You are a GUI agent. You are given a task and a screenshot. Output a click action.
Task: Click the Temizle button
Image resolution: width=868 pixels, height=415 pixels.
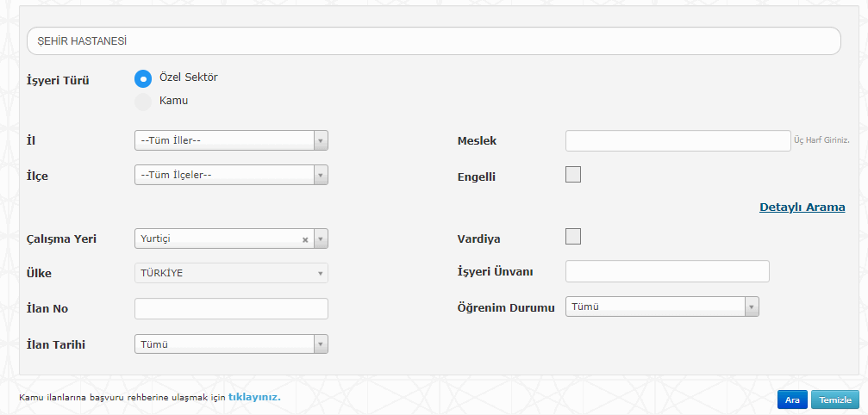tap(834, 400)
